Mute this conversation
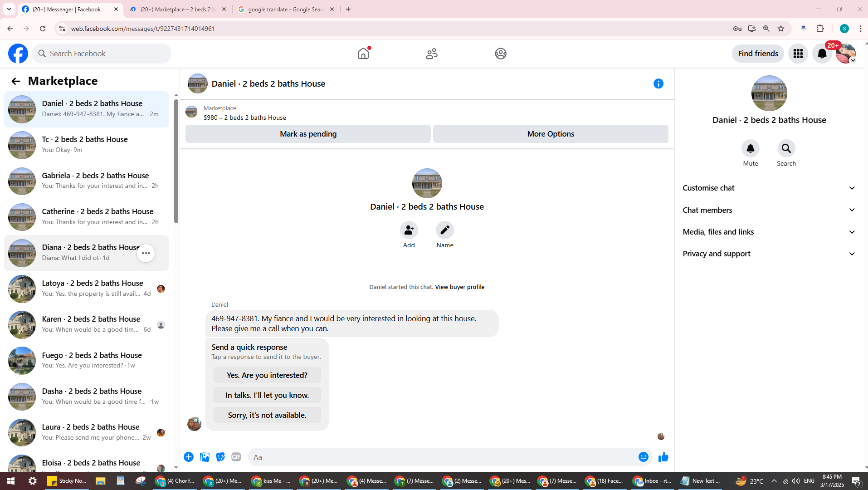Screen dimensions: 868x490 (x=751, y=148)
